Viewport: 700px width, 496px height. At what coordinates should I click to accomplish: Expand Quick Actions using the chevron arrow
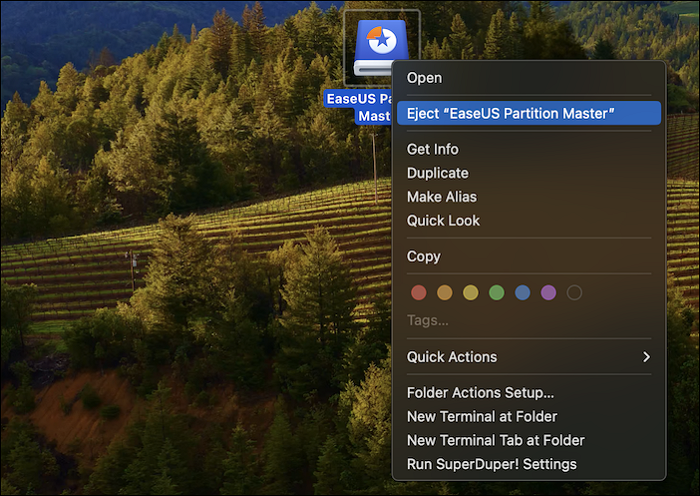646,357
